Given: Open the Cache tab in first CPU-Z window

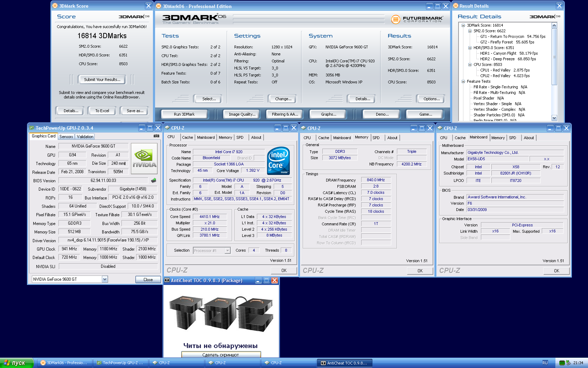Looking at the screenshot, I should (x=187, y=137).
